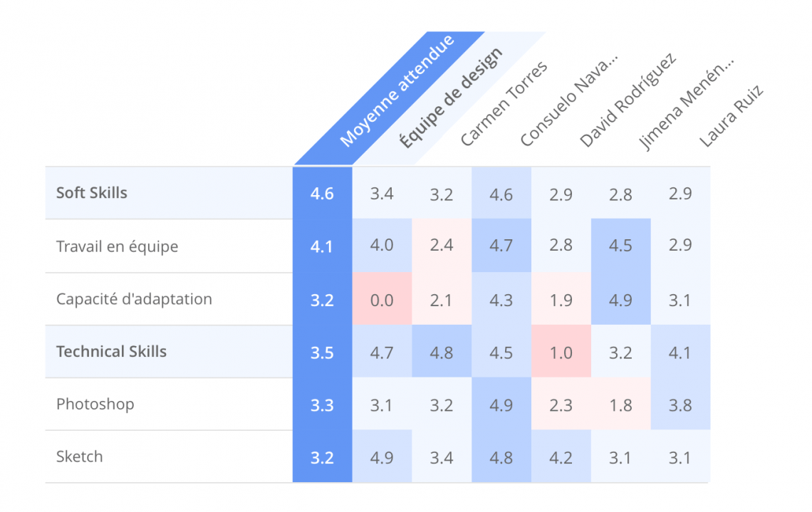Viewport: 812px width, 512px height.
Task: Open the Carmen Torres column header
Action: coord(504,103)
